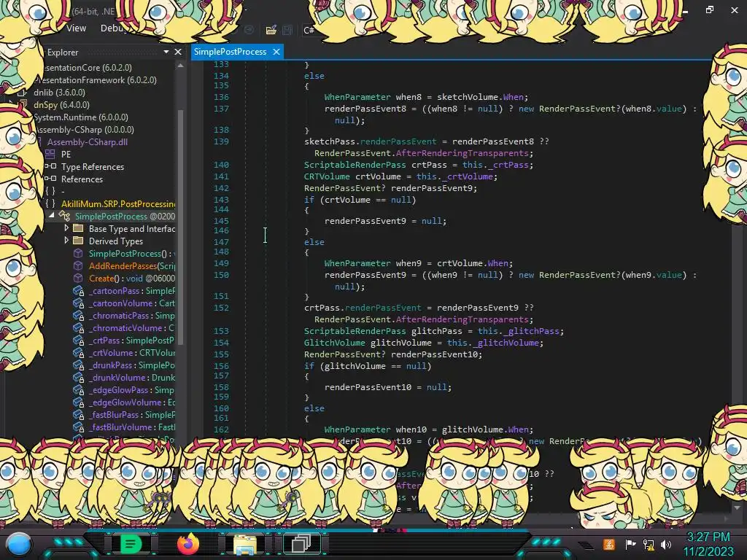This screenshot has width=747, height=560.
Task: Open the volume tray icon
Action: pyautogui.click(x=666, y=544)
